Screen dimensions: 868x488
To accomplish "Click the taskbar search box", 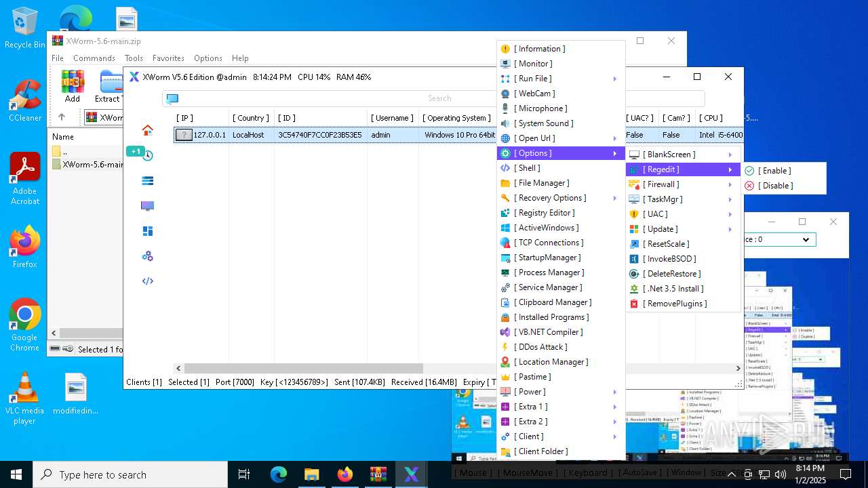I will [x=130, y=474].
